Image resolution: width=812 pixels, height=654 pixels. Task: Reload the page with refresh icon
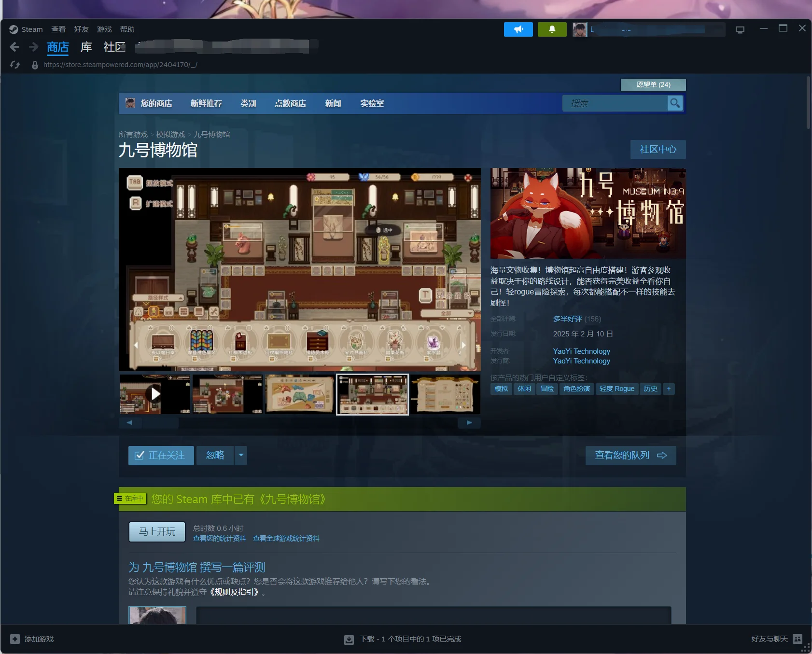(x=15, y=65)
